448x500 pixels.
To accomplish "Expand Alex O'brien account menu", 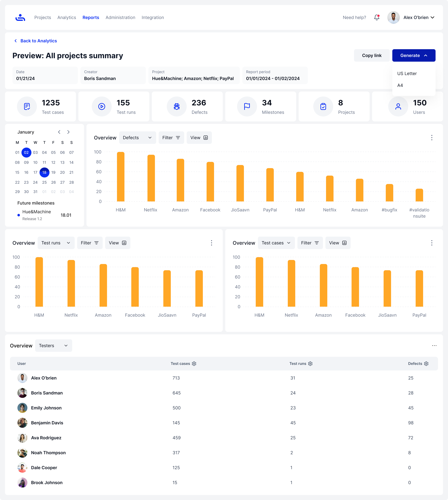I will [432, 17].
